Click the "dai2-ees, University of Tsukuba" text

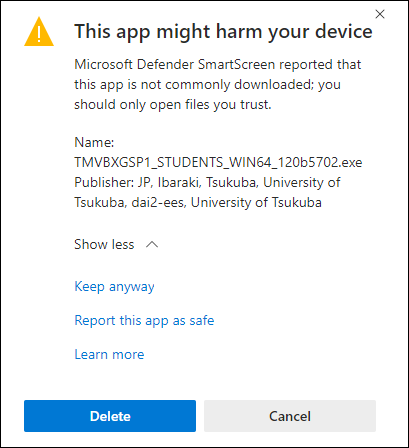coord(227,203)
